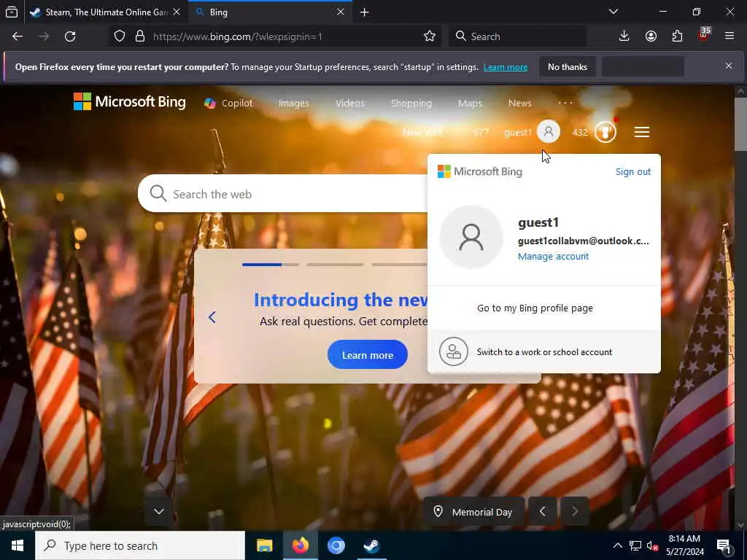
Task: Click the muted volume tray icon
Action: tap(651, 546)
